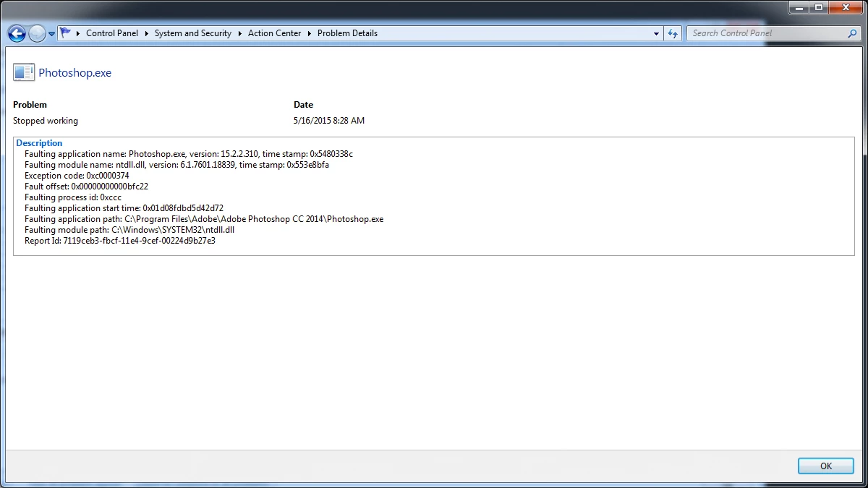Screen dimensions: 868x488
Task: Select the Report Id line
Action: (120, 241)
